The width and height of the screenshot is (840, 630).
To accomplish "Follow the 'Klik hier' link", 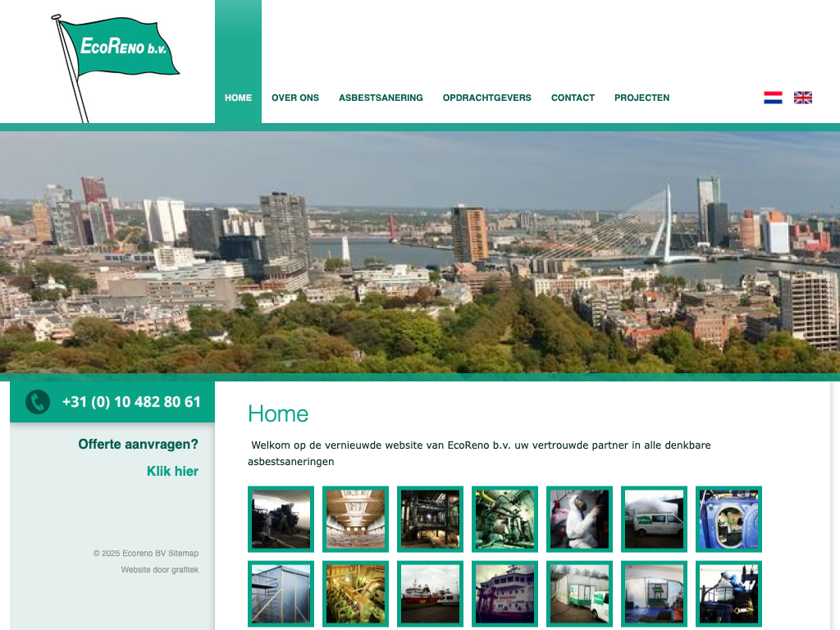I will tap(172, 471).
